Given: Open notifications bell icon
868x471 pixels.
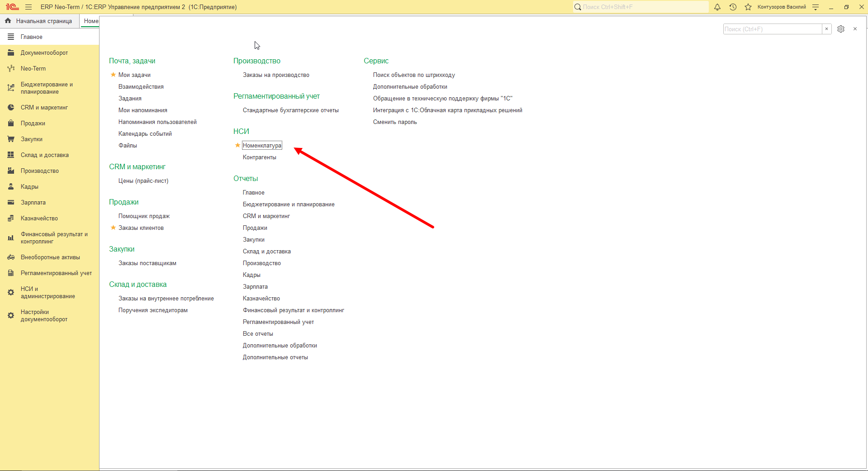Looking at the screenshot, I should [x=717, y=7].
